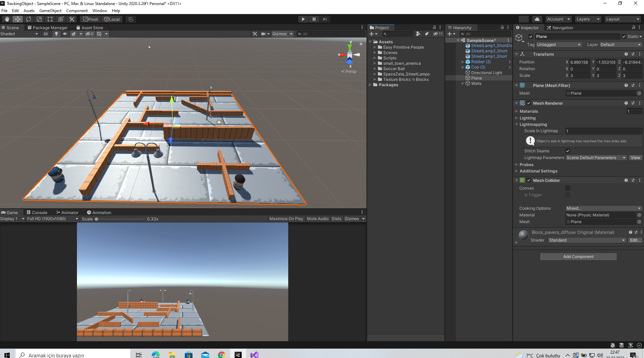Select the Hand pan tool
Screen dimensions: 644x358
(7, 19)
